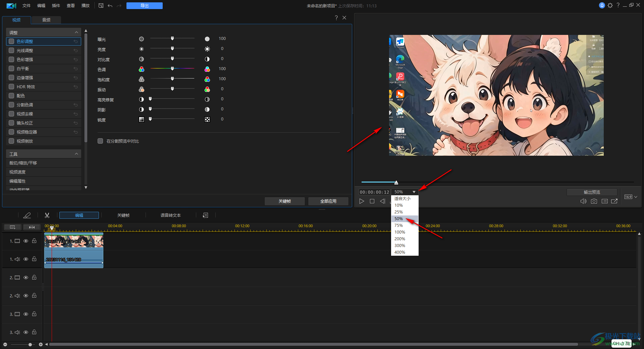Collapse the 调整 section
Screen dimensions: 644x349
pyautogui.click(x=76, y=33)
